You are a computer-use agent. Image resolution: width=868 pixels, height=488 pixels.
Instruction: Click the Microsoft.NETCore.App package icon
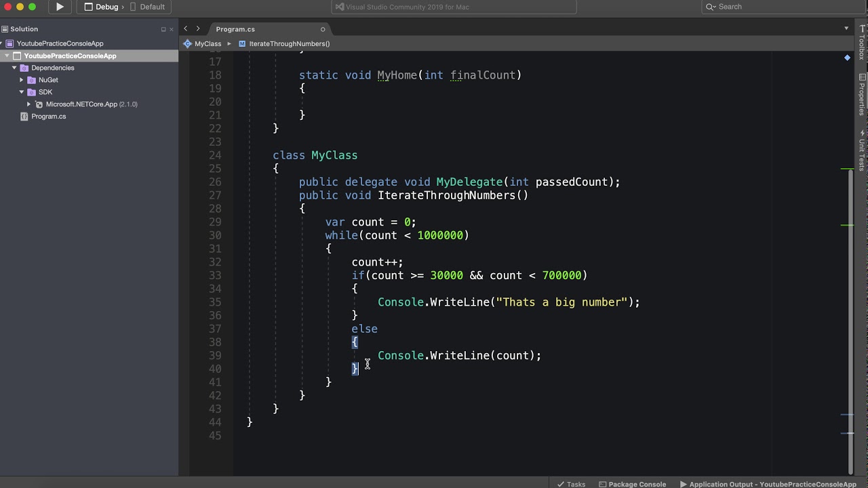tap(39, 104)
